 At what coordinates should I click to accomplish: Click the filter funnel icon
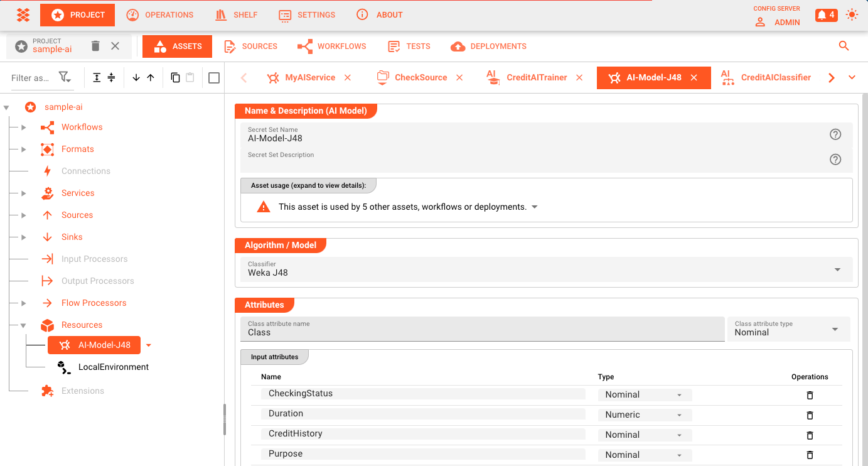pyautogui.click(x=65, y=77)
